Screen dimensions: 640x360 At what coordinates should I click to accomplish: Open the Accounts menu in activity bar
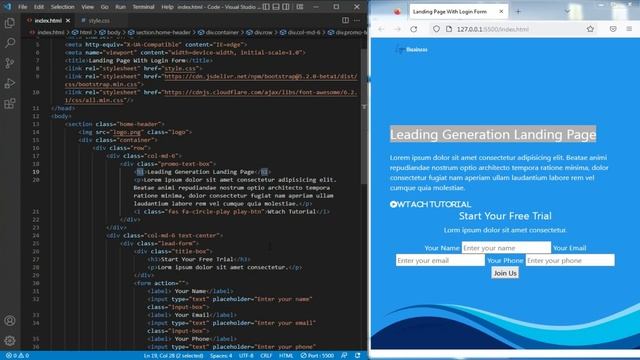pos(10,320)
